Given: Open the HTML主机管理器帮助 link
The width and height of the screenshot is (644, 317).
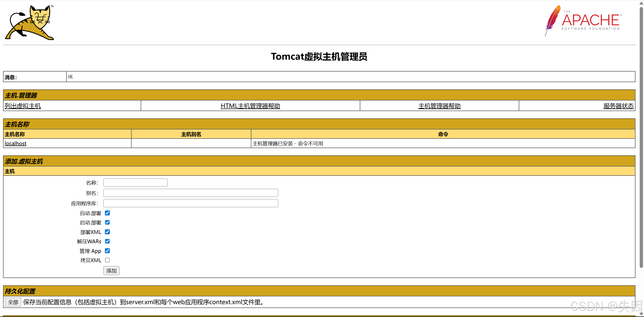Looking at the screenshot, I should coord(250,106).
